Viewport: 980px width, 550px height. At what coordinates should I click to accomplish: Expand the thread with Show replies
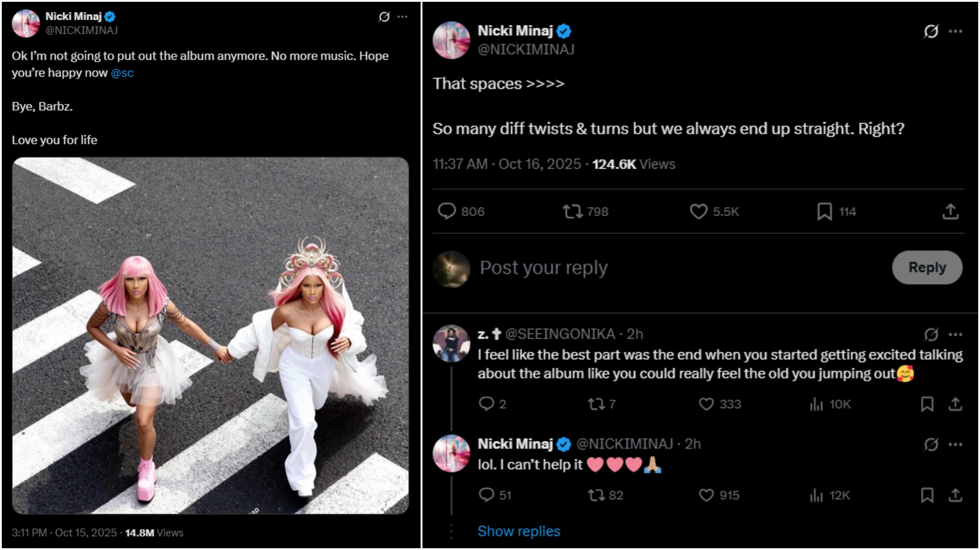tap(519, 531)
